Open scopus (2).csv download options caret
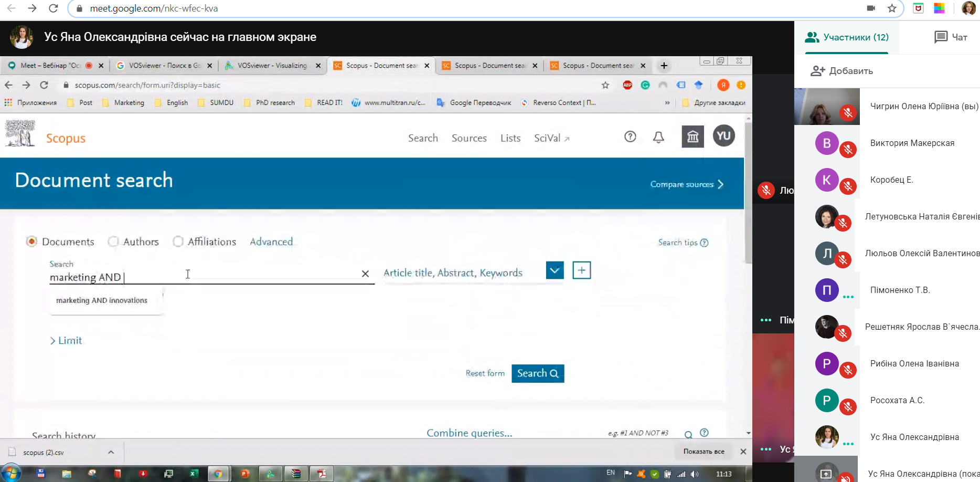 [x=111, y=452]
